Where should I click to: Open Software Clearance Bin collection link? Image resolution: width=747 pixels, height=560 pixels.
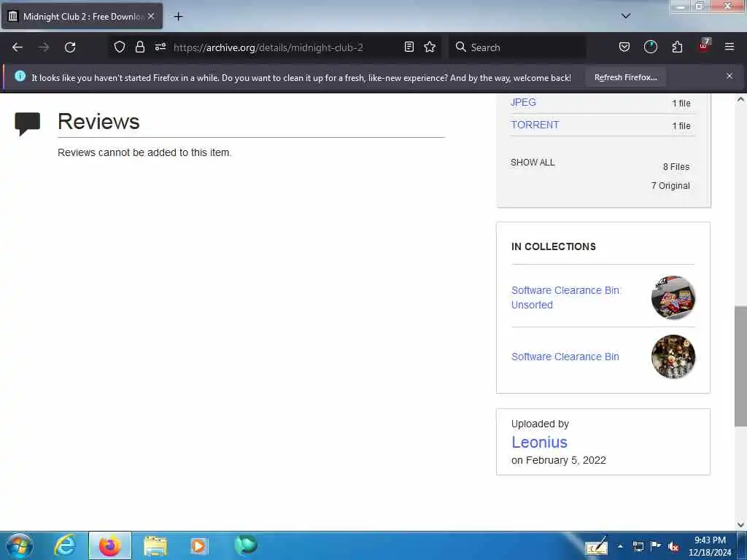pyautogui.click(x=565, y=357)
